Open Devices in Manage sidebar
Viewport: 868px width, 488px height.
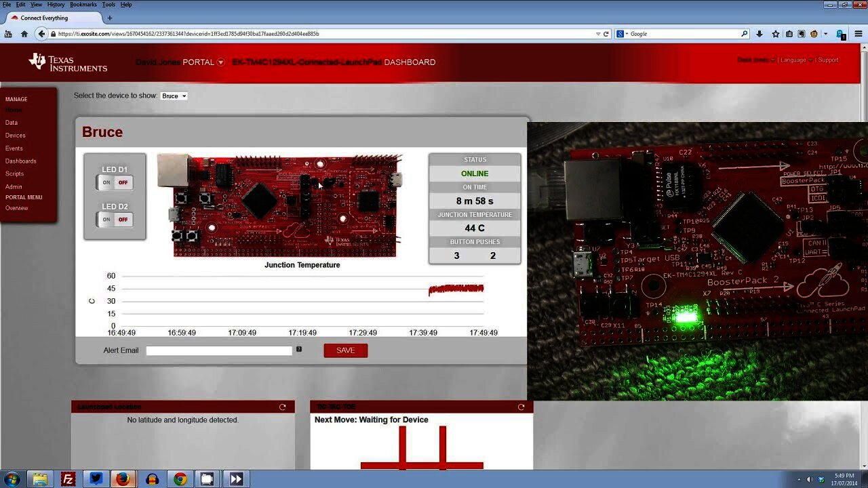(16, 136)
